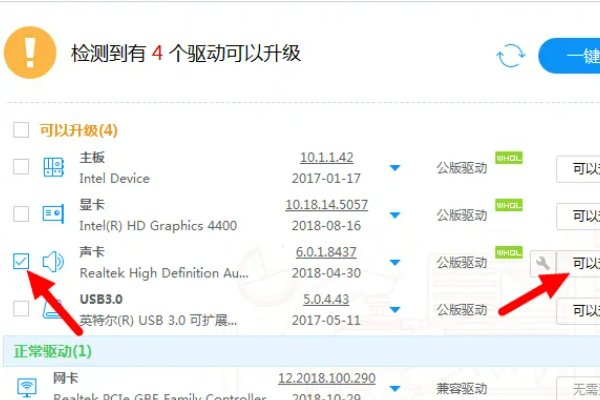Click the motherboard device icon
This screenshot has height=400, width=600.
(x=53, y=167)
